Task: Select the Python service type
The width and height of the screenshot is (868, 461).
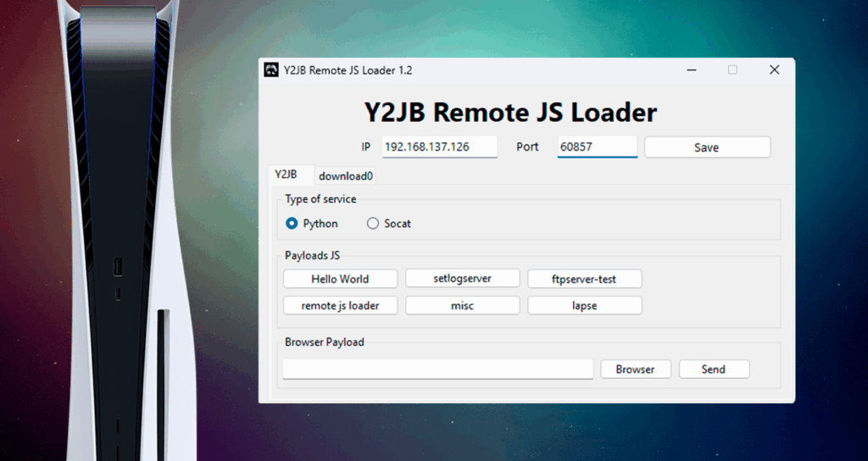Action: [292, 224]
